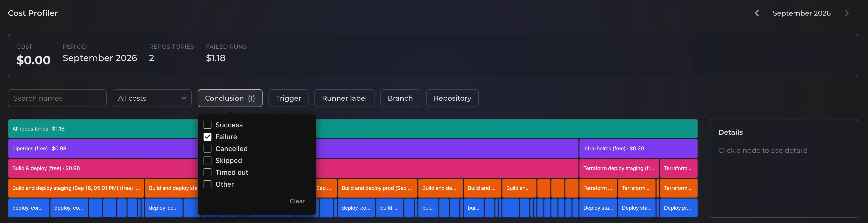
Task: Click the Deploy pr... job block
Action: (678, 208)
